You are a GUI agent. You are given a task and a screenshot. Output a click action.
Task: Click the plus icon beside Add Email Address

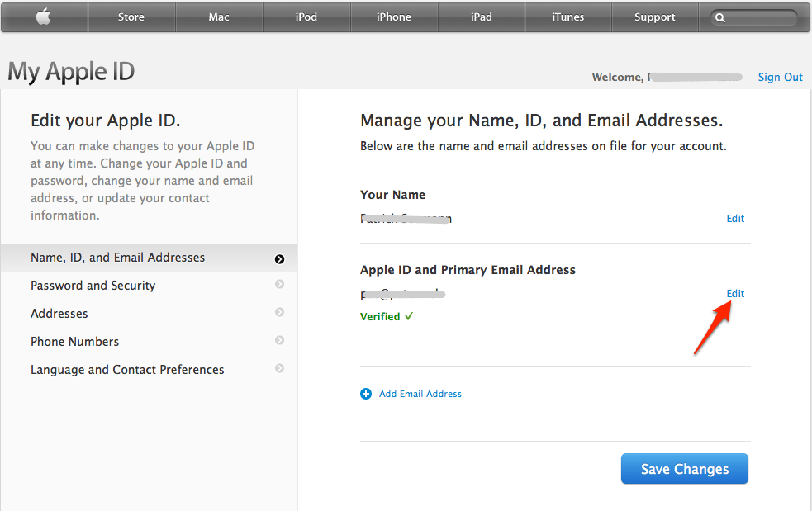366,394
